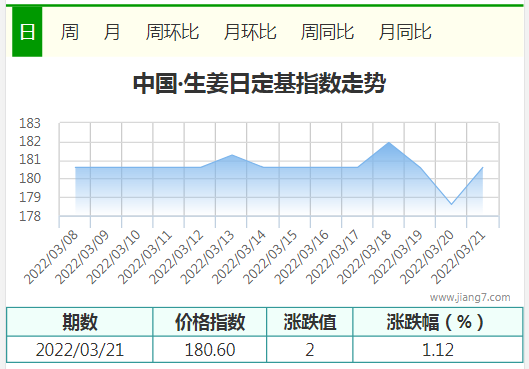Viewport: 529px width, 369px height.
Task: Click the 价格指数 column header
Action: pyautogui.click(x=210, y=322)
